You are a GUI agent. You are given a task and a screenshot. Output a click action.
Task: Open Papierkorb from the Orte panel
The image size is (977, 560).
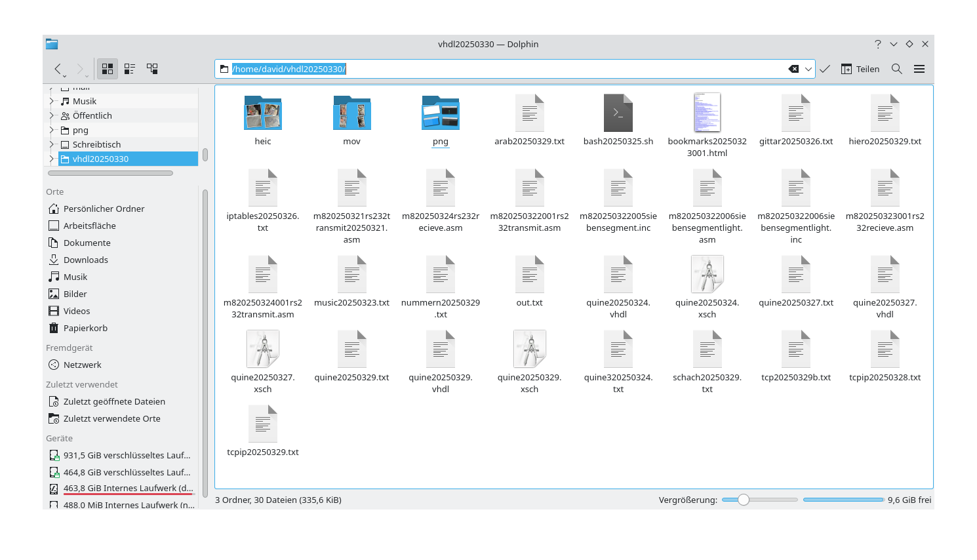click(86, 328)
